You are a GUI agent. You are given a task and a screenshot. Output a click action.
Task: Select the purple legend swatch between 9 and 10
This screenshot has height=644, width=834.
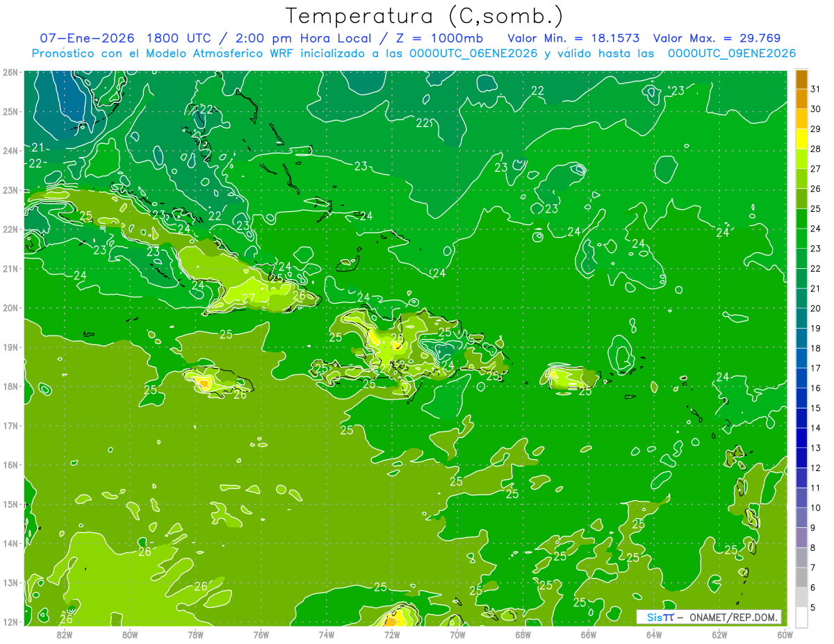[801, 518]
